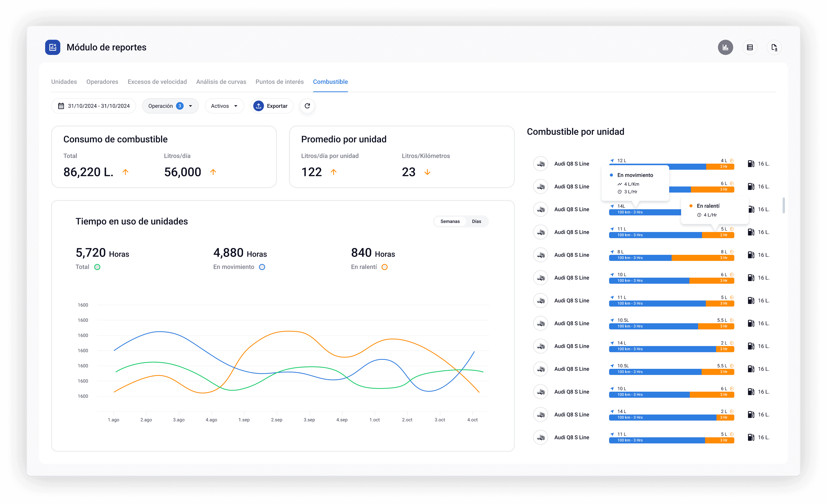This screenshot has width=827, height=504.
Task: Click the unit list vertical scrollbar
Action: click(x=784, y=205)
